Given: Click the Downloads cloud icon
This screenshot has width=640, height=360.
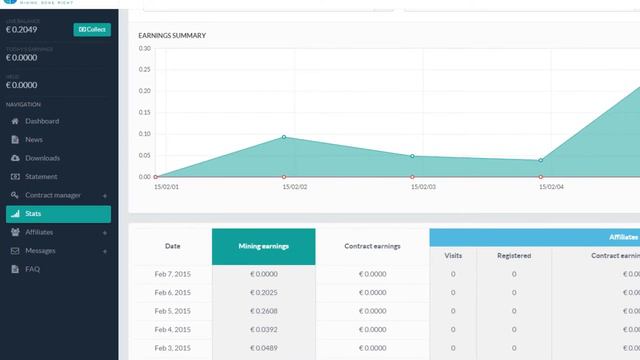Looking at the screenshot, I should tap(15, 158).
